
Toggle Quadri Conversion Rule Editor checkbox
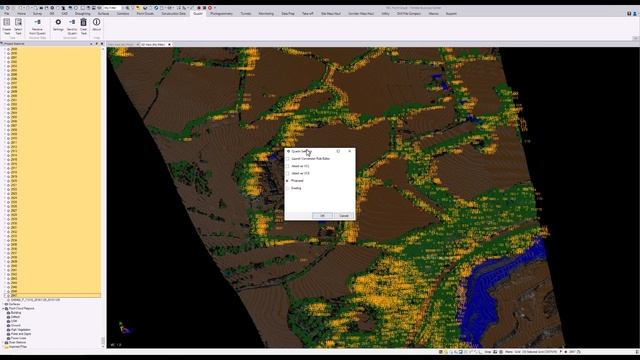287,159
